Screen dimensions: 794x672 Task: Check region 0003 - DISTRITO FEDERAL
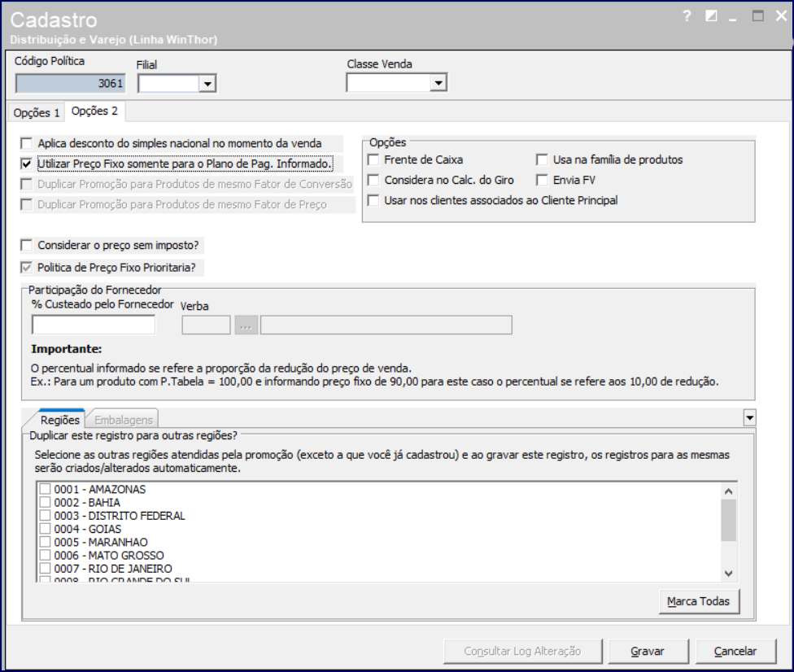point(45,516)
